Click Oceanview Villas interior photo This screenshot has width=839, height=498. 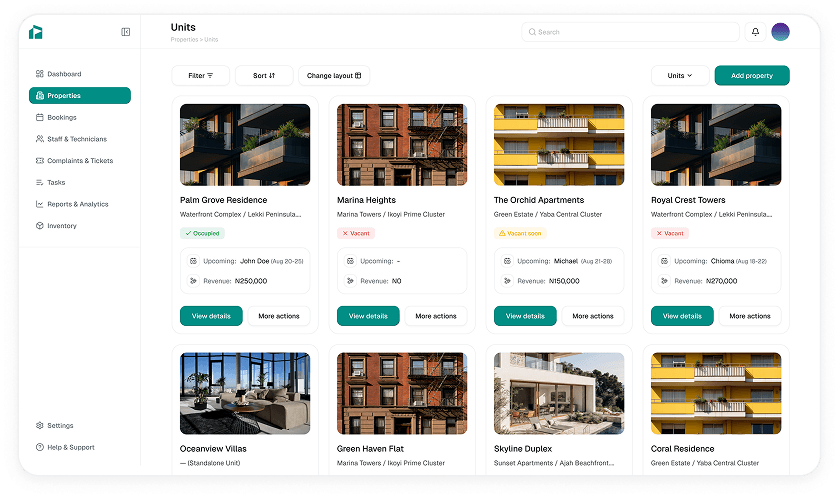[x=245, y=393]
